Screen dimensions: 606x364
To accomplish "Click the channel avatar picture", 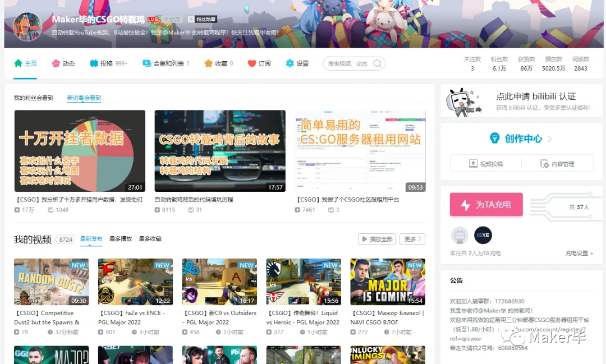I will [x=27, y=26].
